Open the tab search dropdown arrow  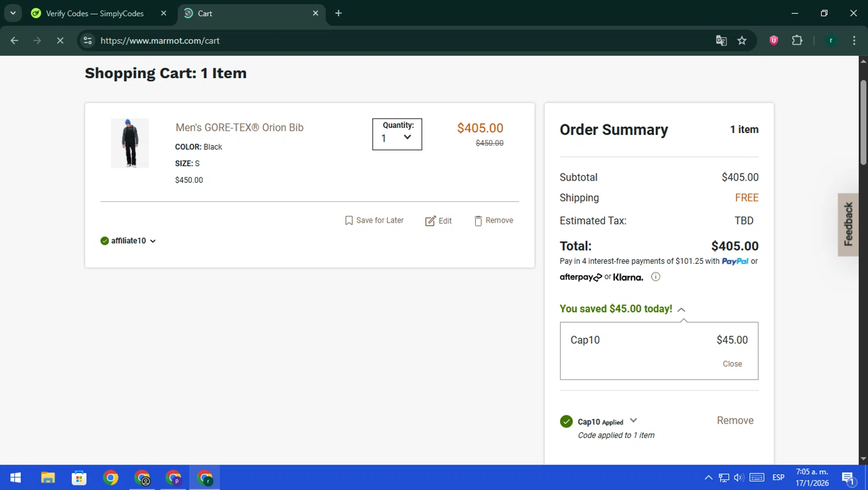click(13, 13)
